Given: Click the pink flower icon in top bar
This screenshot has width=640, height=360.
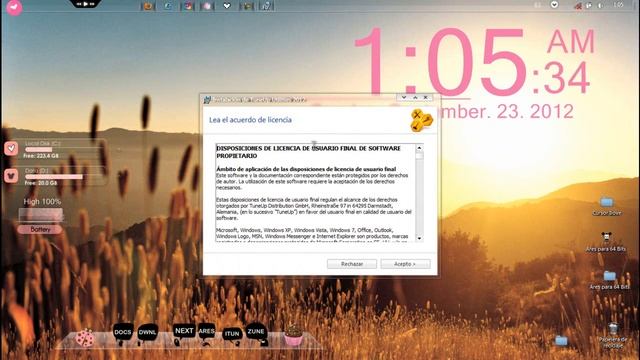Looking at the screenshot, I should tap(207, 6).
